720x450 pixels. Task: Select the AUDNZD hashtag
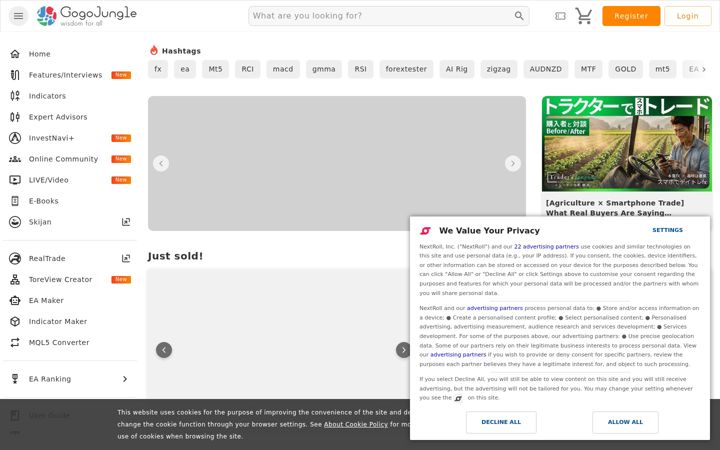pyautogui.click(x=546, y=69)
